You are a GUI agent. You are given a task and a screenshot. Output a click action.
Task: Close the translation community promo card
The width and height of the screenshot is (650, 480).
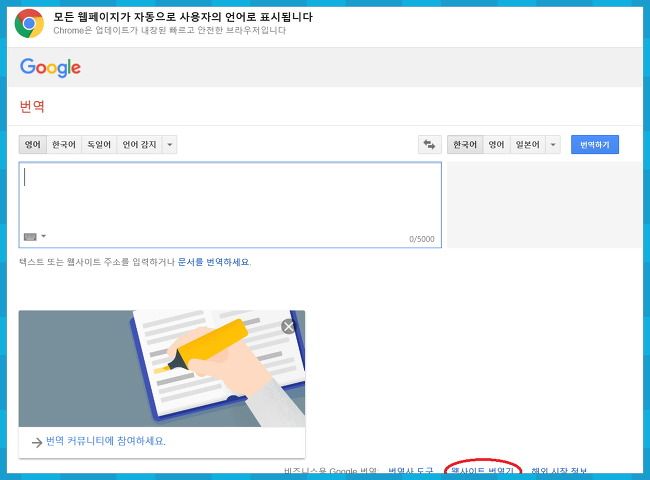click(x=288, y=327)
